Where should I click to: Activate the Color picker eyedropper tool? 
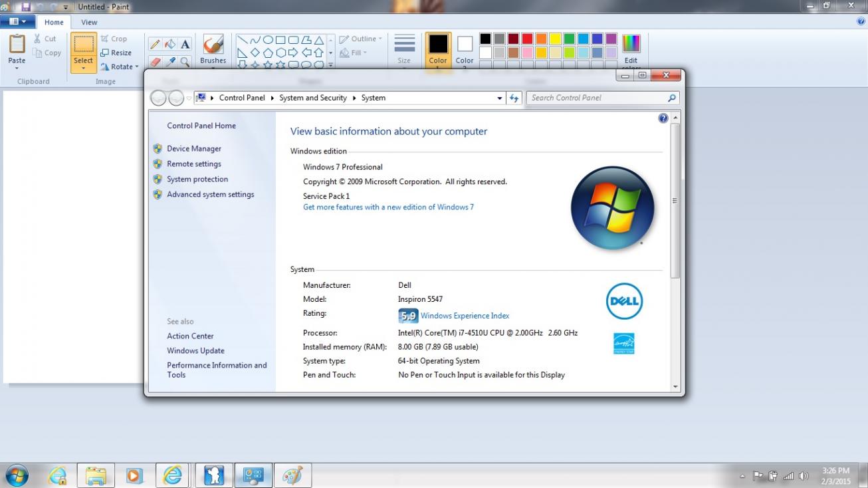click(170, 61)
